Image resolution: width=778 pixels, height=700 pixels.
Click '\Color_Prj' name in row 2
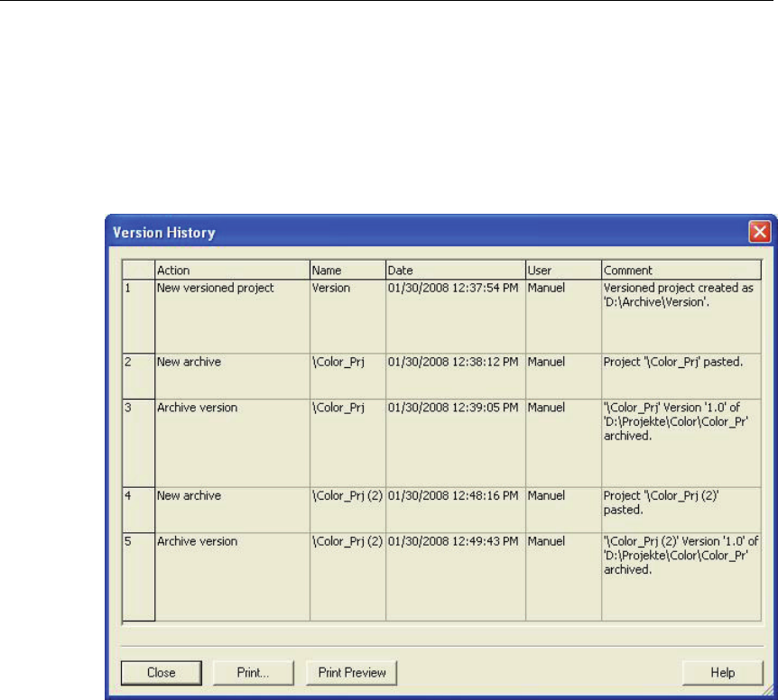pyautogui.click(x=347, y=376)
